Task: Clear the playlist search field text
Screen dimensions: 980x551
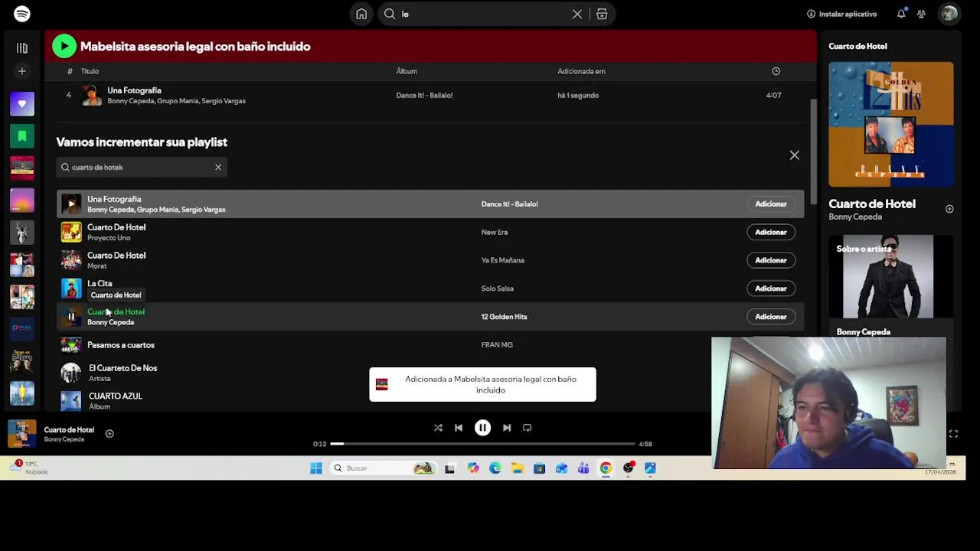Action: tap(218, 167)
